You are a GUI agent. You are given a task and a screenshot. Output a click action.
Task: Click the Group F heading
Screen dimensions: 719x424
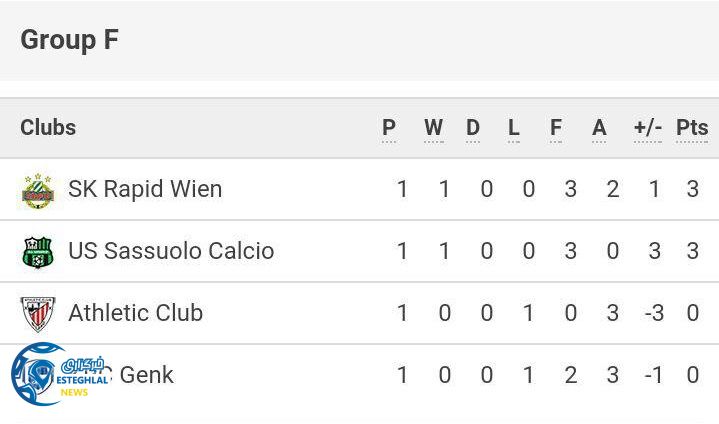point(69,40)
